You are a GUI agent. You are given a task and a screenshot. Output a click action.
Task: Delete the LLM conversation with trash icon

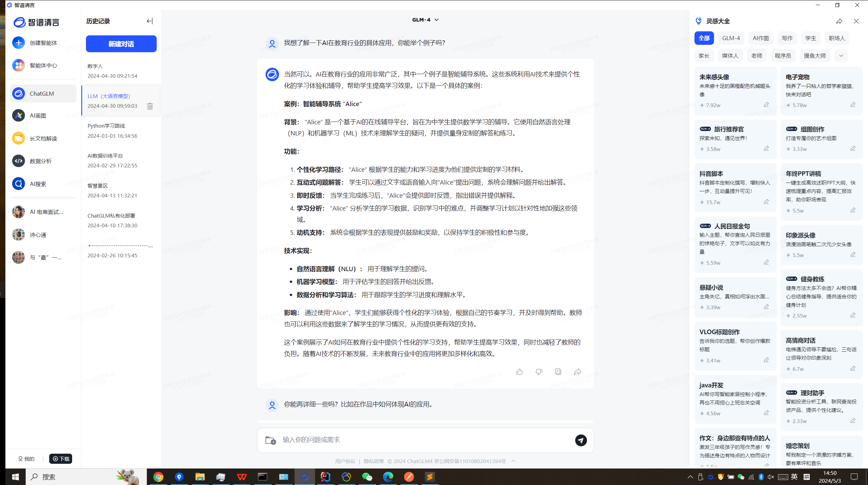[150, 106]
